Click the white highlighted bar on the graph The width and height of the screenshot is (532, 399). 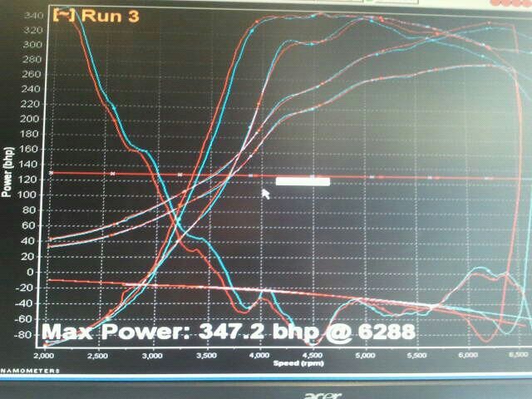(303, 181)
